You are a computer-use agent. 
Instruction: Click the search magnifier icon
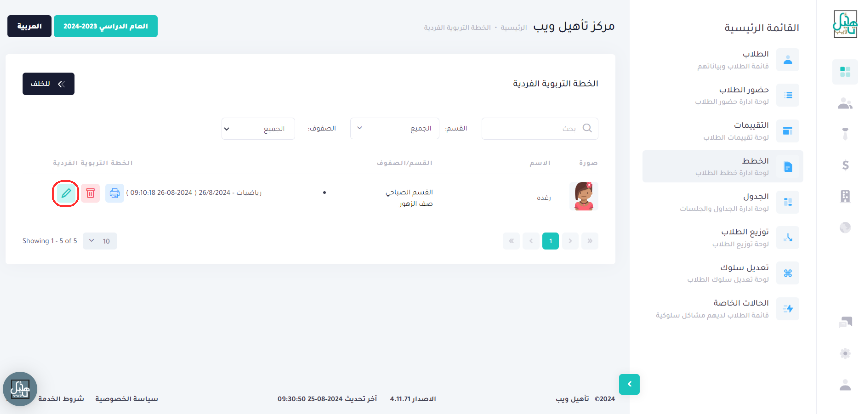pos(587,128)
